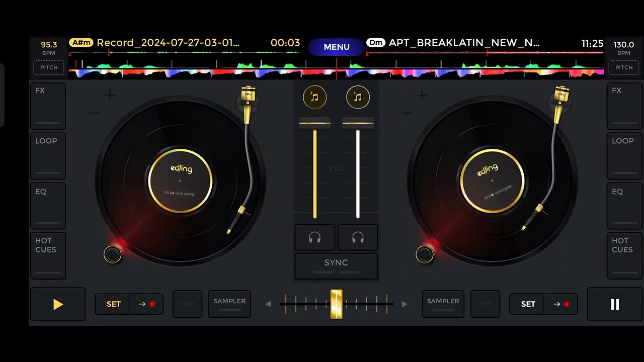Click left deck RESET button
644x362 pixels.
[187, 304]
